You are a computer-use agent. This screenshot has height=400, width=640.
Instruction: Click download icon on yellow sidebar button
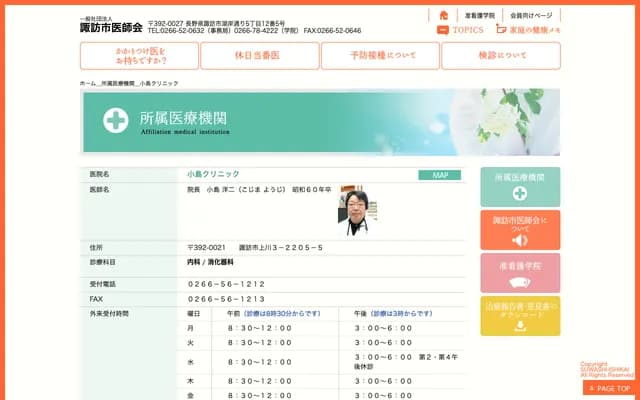[x=520, y=325]
